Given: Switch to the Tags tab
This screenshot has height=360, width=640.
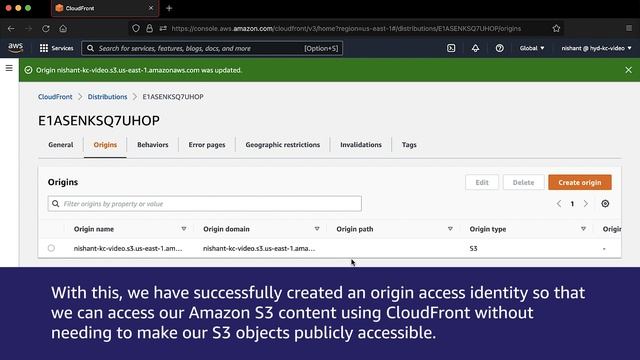Looking at the screenshot, I should point(409,145).
